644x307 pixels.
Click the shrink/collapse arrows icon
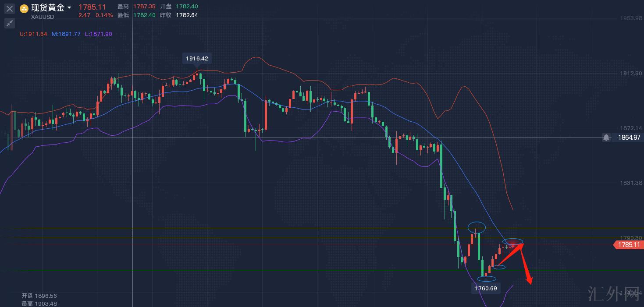[10, 23]
